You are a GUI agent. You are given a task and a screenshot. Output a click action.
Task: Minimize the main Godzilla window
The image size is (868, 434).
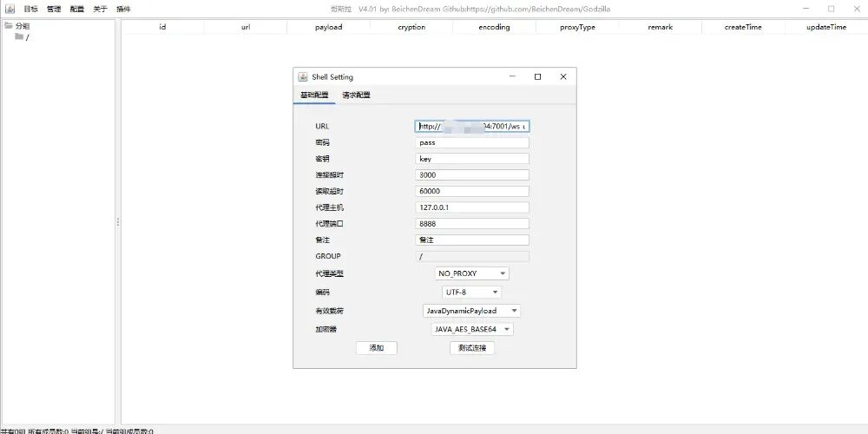806,9
